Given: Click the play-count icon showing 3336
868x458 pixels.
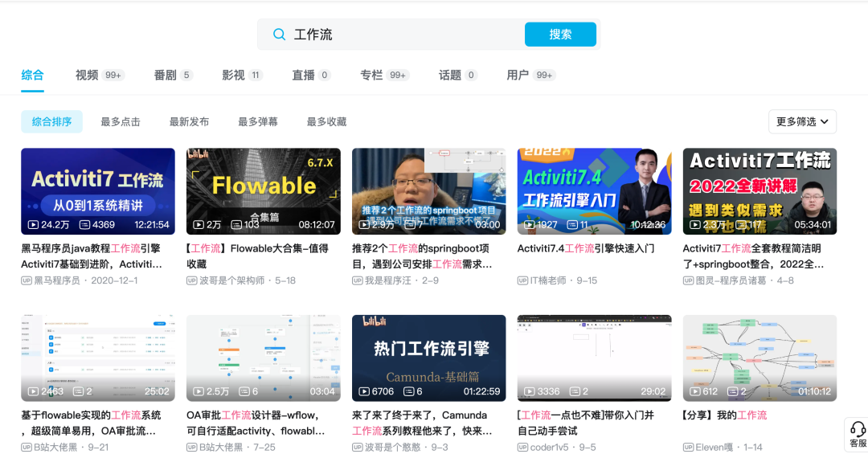Looking at the screenshot, I should 529,391.
